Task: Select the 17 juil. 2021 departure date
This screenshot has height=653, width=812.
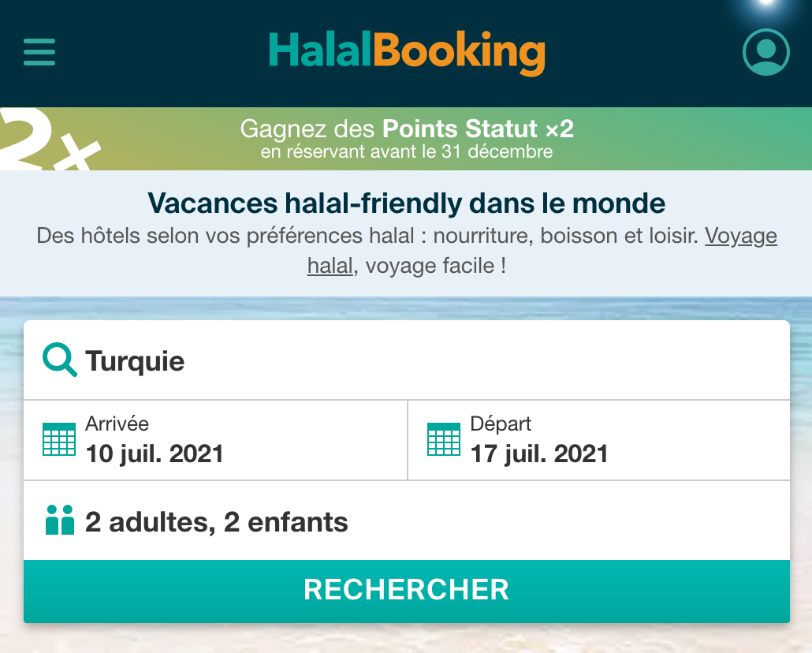Action: pyautogui.click(x=539, y=454)
